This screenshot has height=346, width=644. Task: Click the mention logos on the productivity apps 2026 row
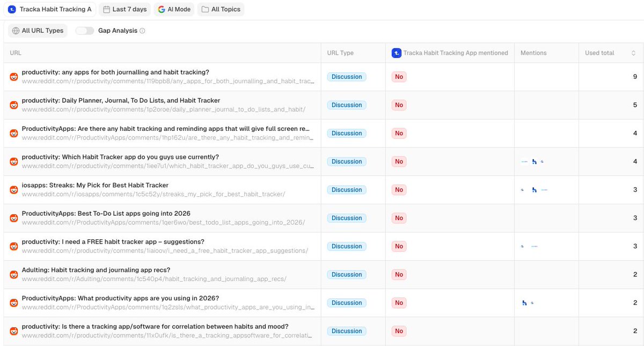[x=528, y=303]
